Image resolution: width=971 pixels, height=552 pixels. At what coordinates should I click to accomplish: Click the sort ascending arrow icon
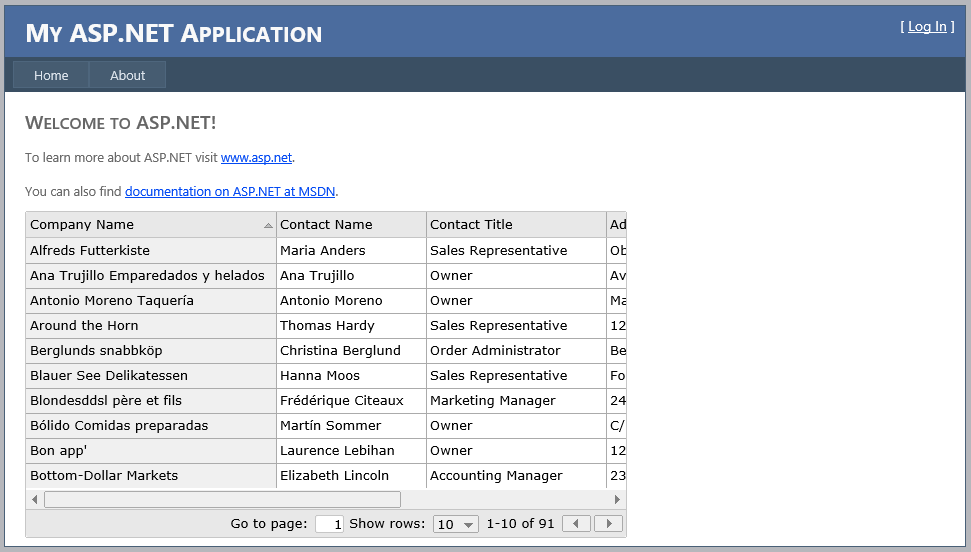[x=268, y=226]
